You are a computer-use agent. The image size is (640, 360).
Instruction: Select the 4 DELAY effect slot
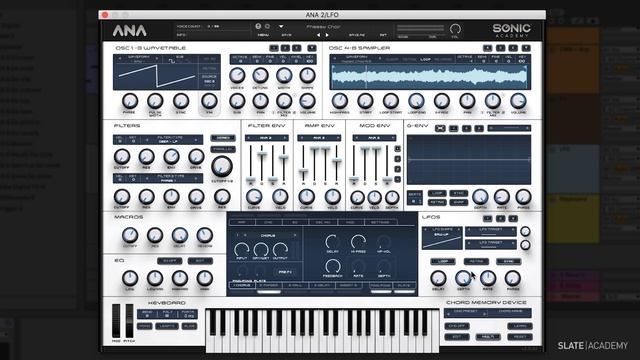pos(322,285)
